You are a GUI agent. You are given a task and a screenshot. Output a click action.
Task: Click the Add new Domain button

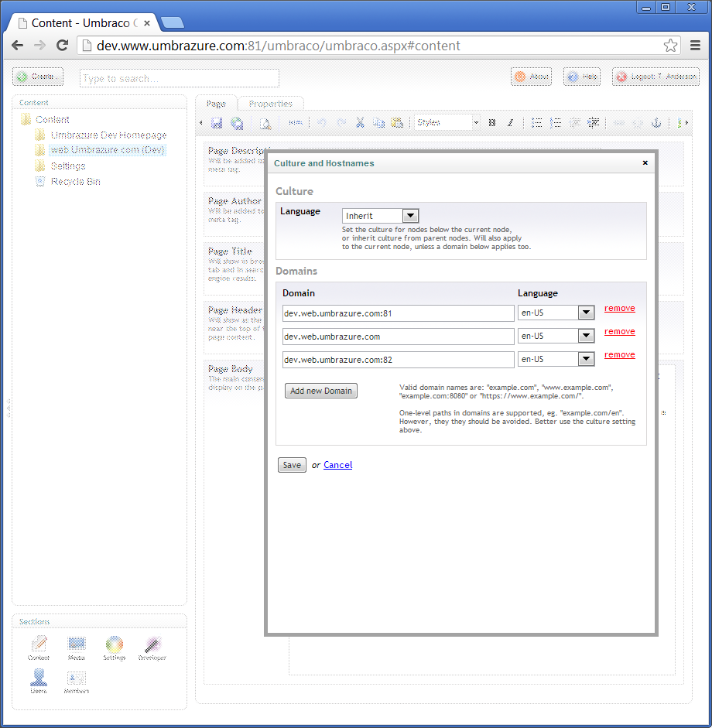[320, 391]
